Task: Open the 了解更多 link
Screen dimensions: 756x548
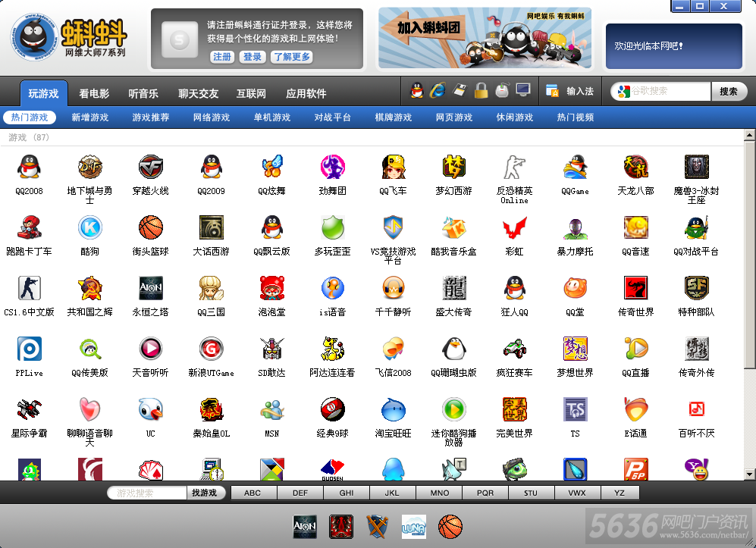Action: tap(292, 57)
